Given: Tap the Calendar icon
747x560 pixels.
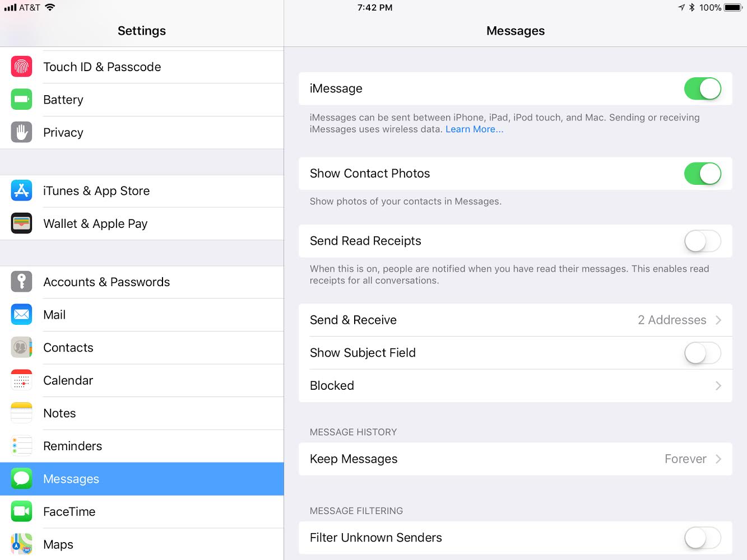Looking at the screenshot, I should coord(21,381).
